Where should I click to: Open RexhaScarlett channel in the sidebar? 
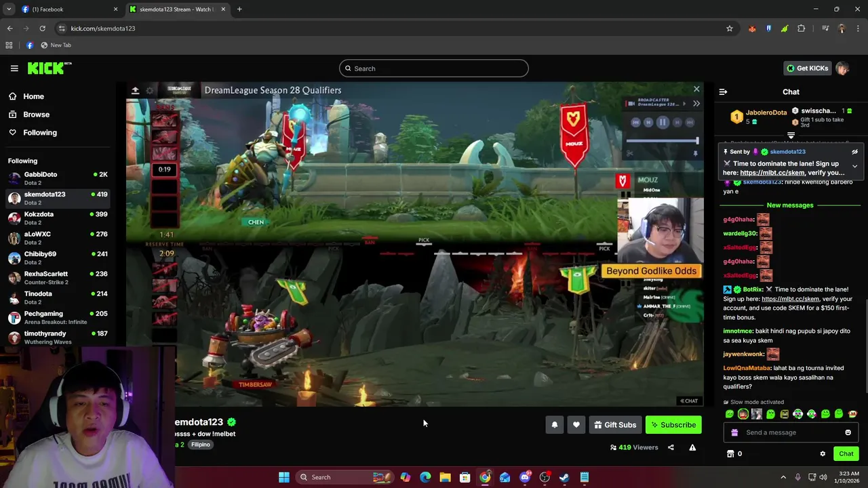pyautogui.click(x=58, y=278)
